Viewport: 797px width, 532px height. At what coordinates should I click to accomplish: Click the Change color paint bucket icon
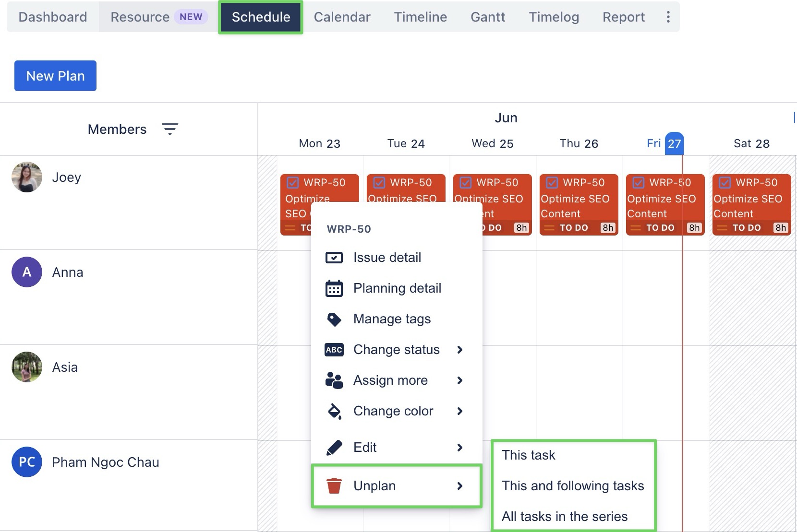coord(334,411)
